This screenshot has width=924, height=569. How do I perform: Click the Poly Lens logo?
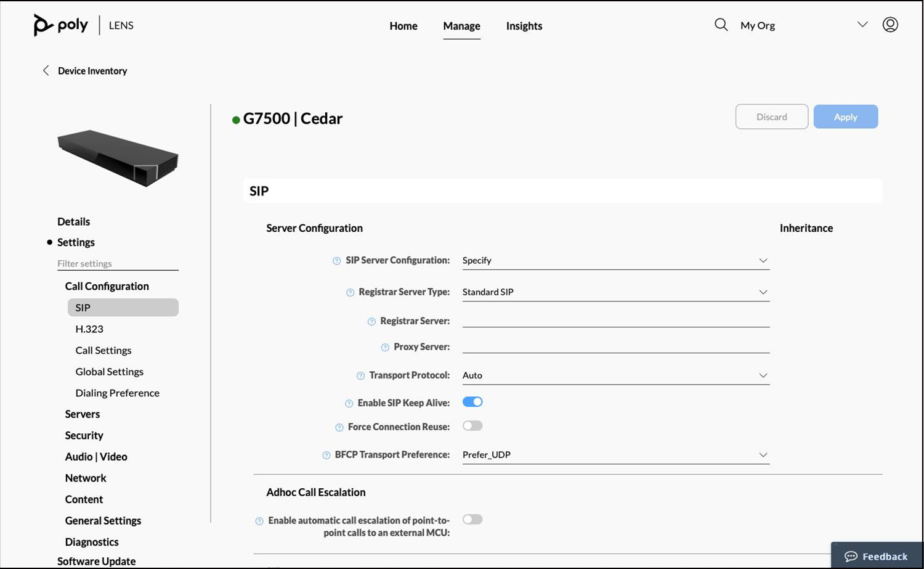pos(83,25)
